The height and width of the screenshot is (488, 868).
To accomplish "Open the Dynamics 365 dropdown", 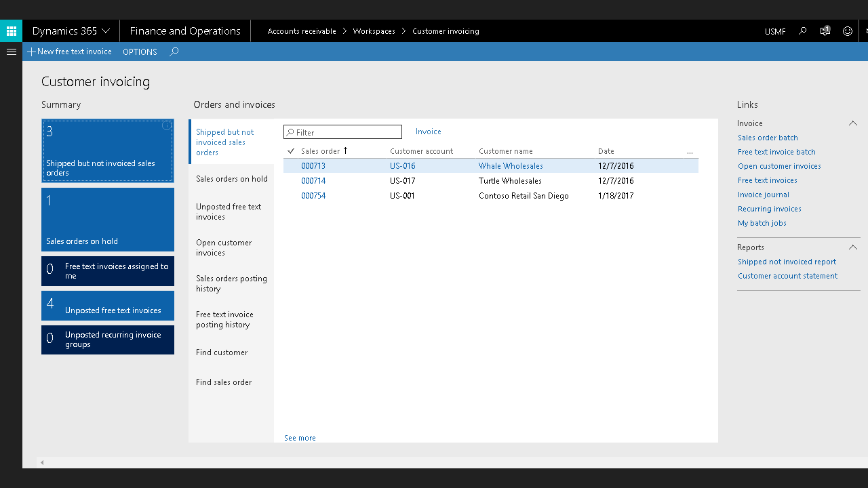I will (x=71, y=31).
